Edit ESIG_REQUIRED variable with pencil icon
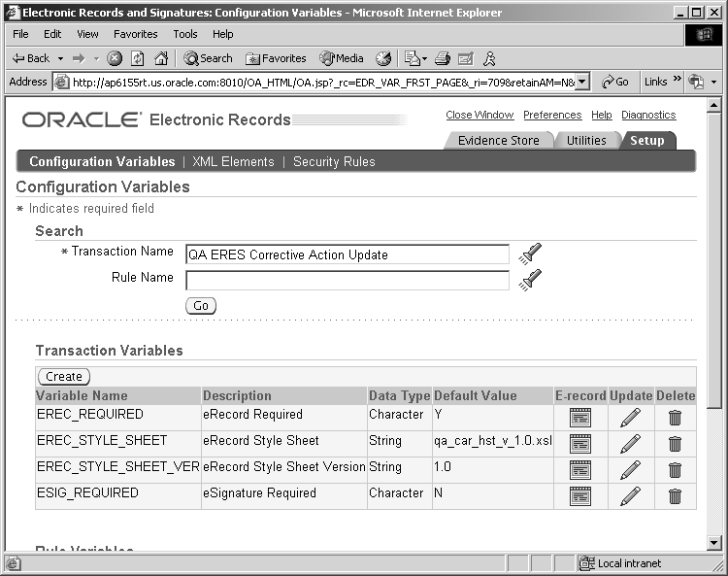The width and height of the screenshot is (728, 576). [631, 496]
